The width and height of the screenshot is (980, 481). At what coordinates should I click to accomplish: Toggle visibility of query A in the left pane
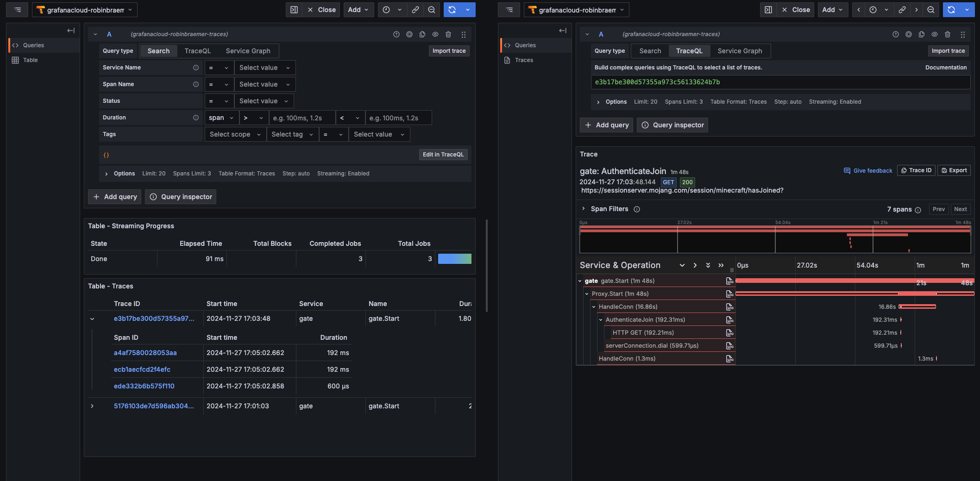[x=435, y=34]
